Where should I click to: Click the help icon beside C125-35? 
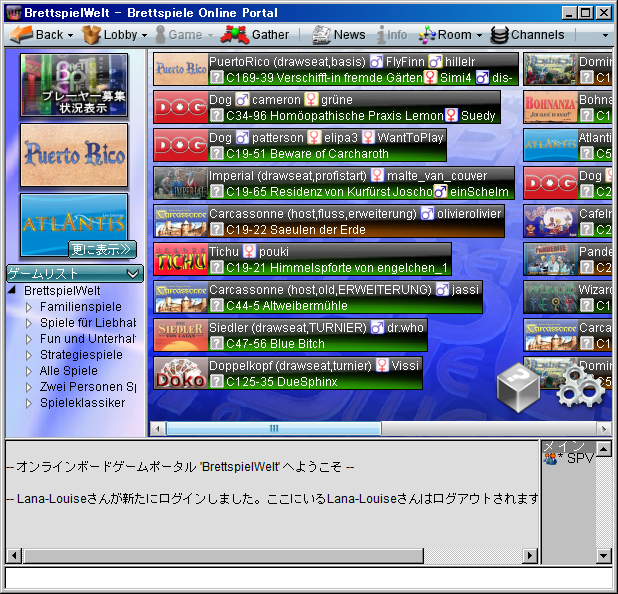pyautogui.click(x=216, y=382)
